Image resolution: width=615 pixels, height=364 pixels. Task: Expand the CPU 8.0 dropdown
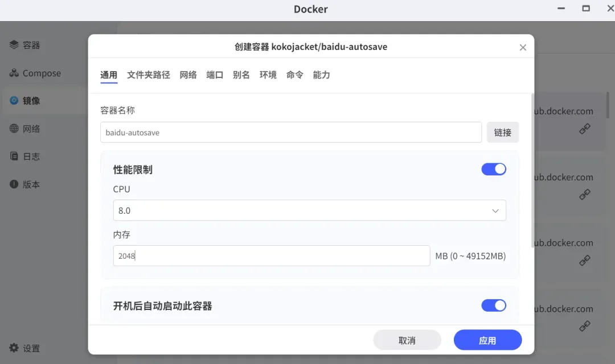pos(309,210)
